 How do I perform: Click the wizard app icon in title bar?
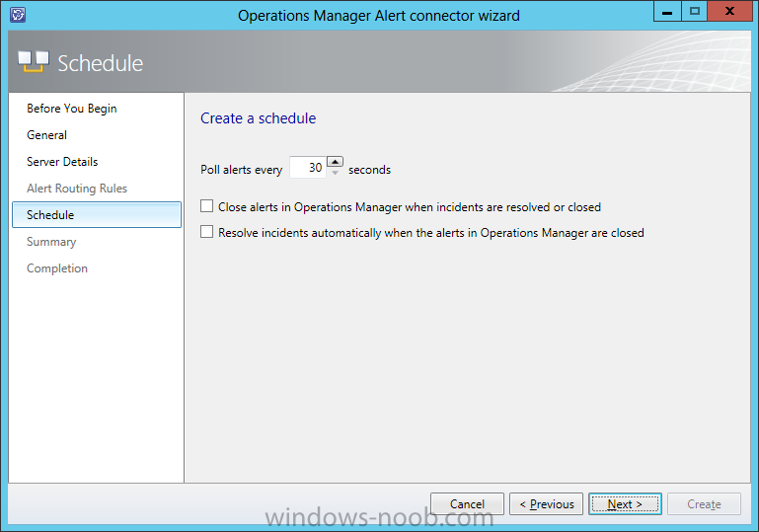tap(18, 15)
